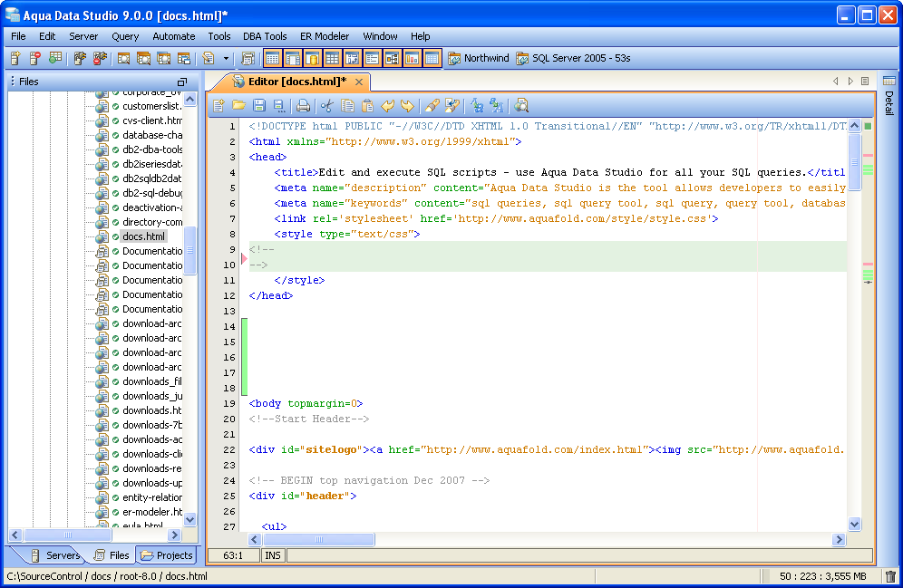Click the Print icon in editor toolbar

(304, 106)
